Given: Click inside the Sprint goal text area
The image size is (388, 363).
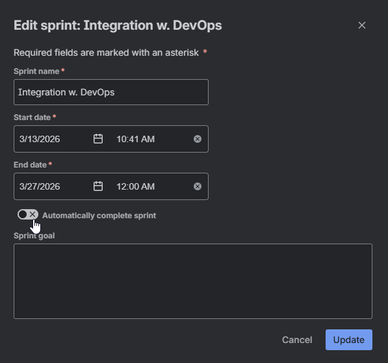Looking at the screenshot, I should tap(193, 281).
